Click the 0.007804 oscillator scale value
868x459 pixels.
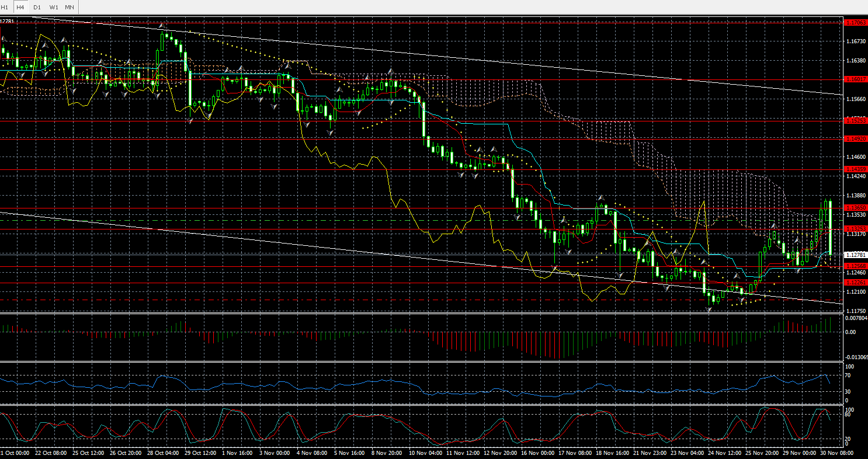click(x=857, y=318)
